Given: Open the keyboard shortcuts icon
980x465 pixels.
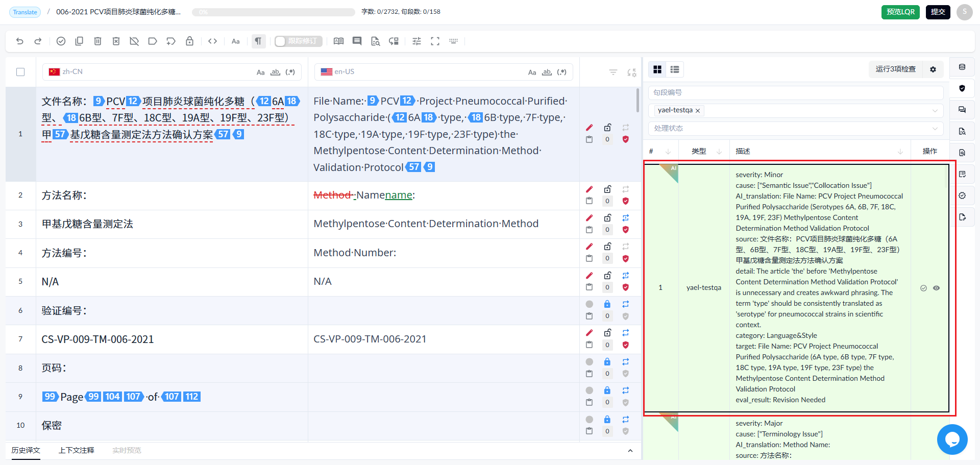Looking at the screenshot, I should pos(453,41).
